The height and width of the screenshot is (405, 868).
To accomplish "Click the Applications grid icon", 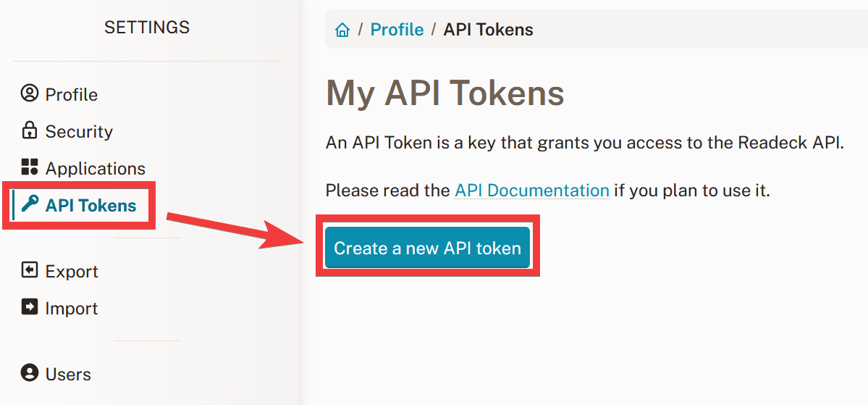I will pos(30,168).
